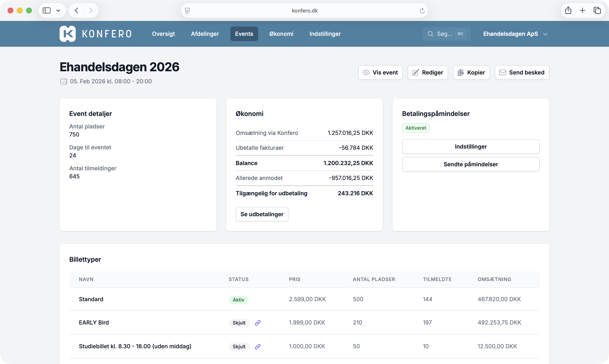Viewport: 609px width, 364px height.
Task: Open the sidebar tab group chevron menu
Action: (58, 10)
